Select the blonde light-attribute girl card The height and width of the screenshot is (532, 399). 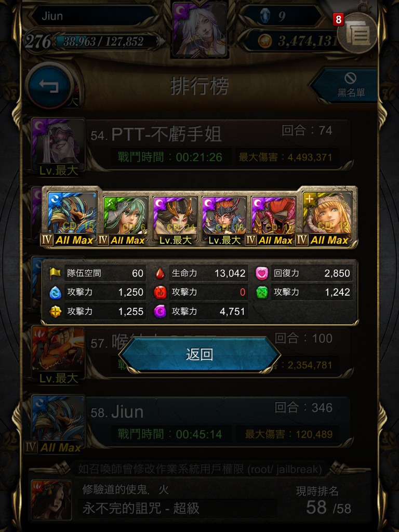327,218
